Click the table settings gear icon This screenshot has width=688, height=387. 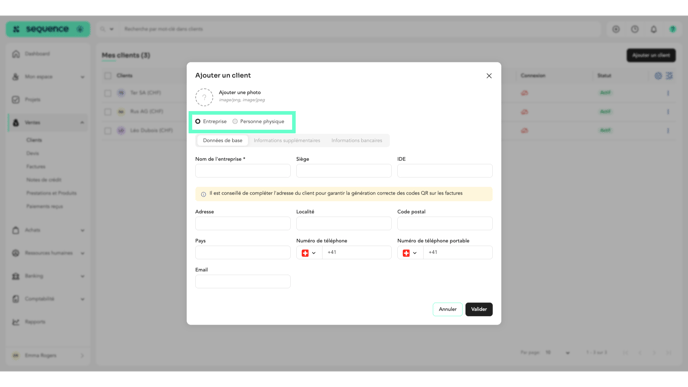(x=658, y=75)
